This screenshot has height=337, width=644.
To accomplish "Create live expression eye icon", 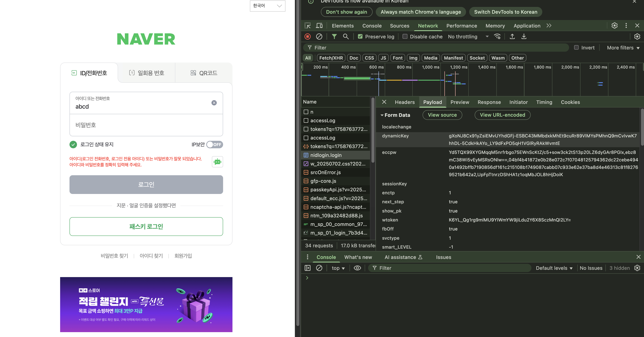I will (x=357, y=268).
